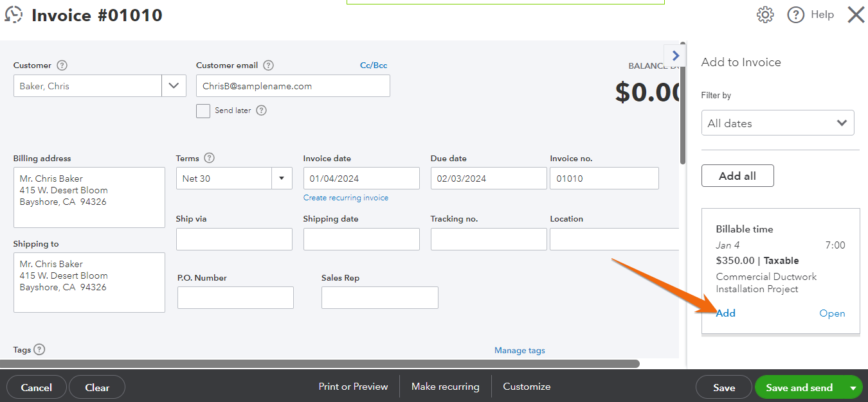Click the Cc/Bcc link
Viewport: 868px width, 402px height.
pos(373,65)
